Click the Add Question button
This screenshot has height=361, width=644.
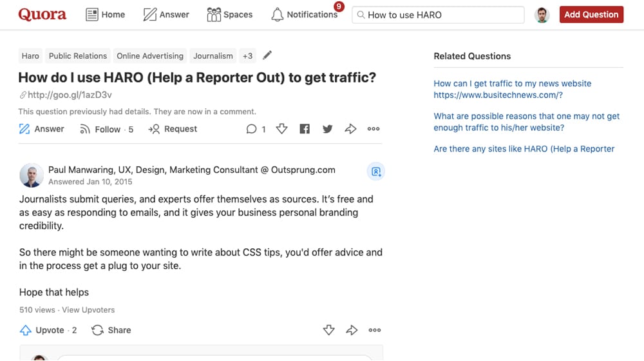click(x=591, y=14)
